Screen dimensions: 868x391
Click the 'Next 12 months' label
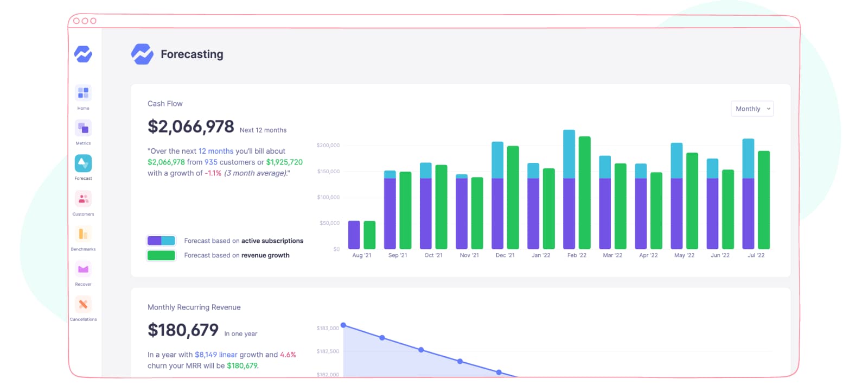tap(263, 130)
